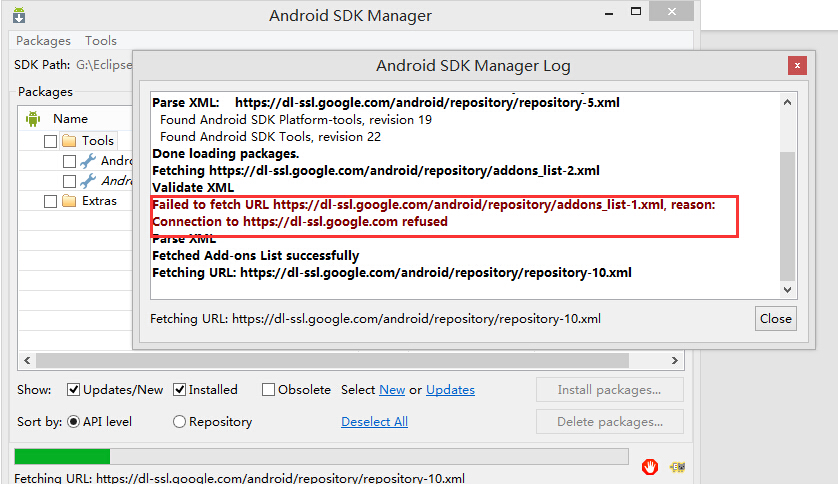
Task: Check the Extras folder checkbox
Action: [x=50, y=201]
